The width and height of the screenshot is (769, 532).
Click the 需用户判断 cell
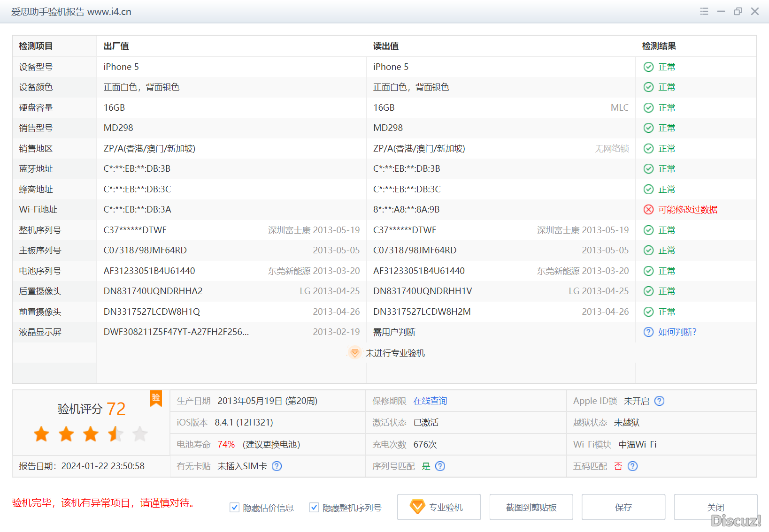click(x=394, y=332)
